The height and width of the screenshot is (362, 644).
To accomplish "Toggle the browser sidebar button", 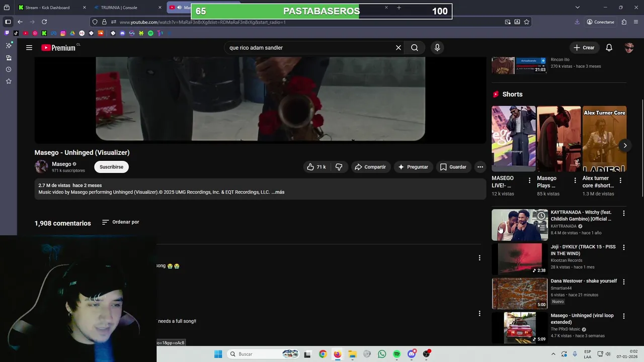I will coord(8,22).
